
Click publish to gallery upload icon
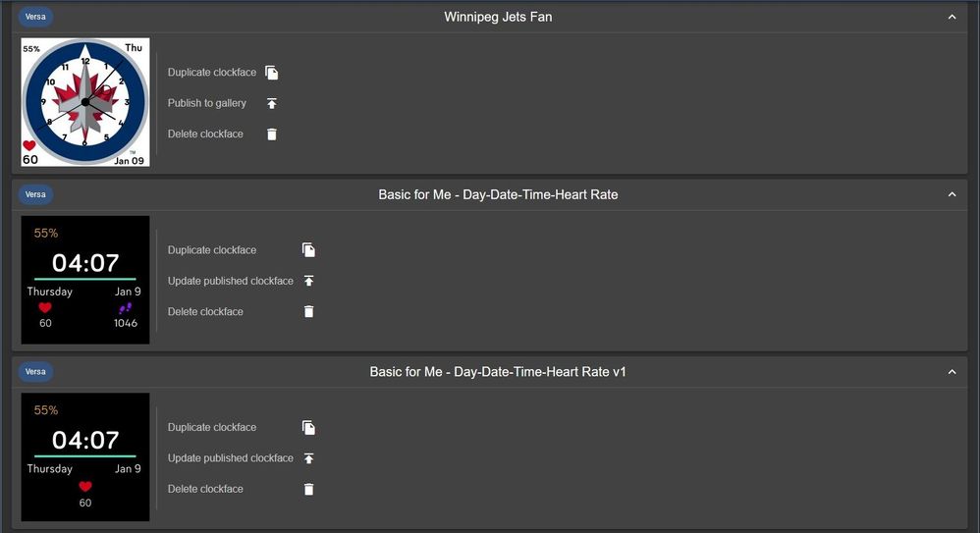[271, 103]
